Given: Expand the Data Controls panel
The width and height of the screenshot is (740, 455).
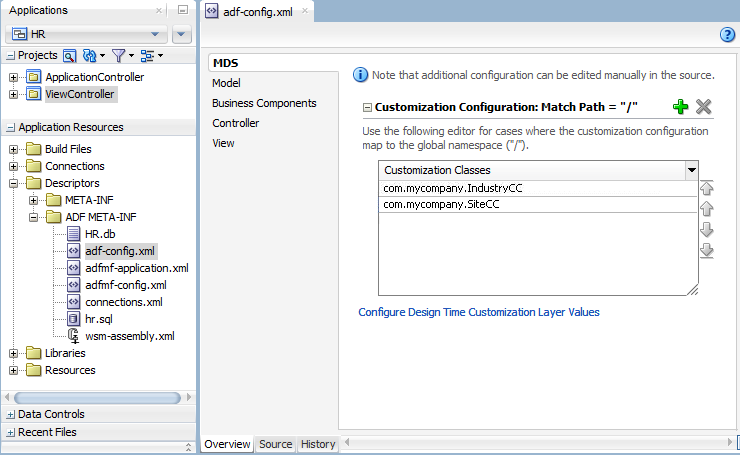Looking at the screenshot, I should point(10,414).
